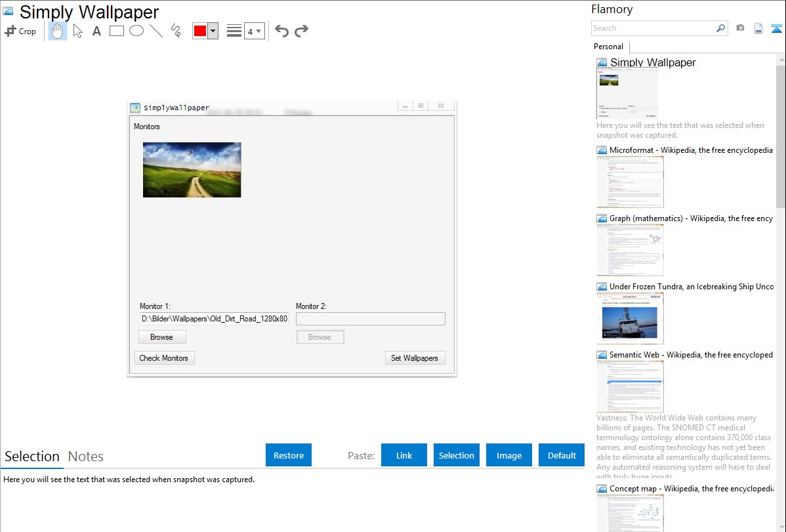Choose the arrow pointer tool
This screenshot has height=532, width=786.
77,31
